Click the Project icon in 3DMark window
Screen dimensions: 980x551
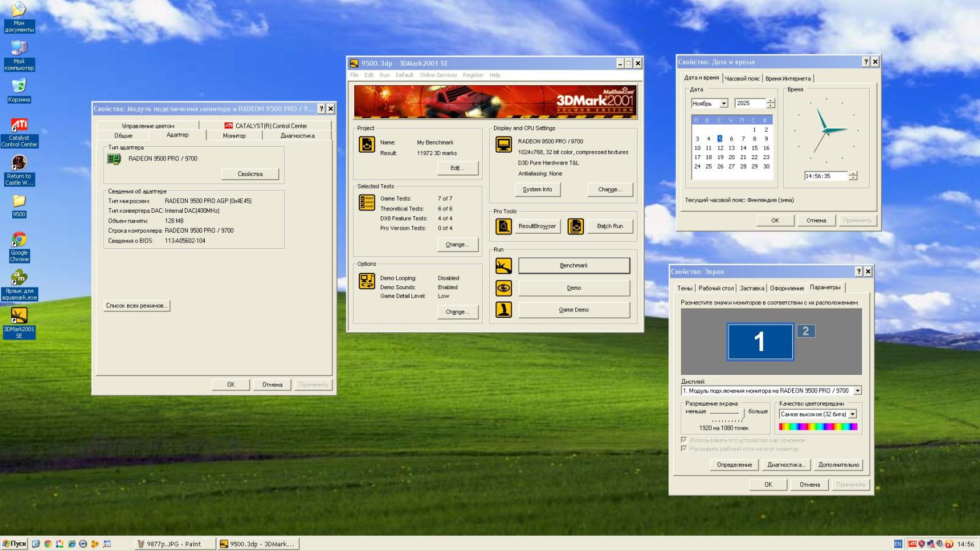pyautogui.click(x=367, y=144)
